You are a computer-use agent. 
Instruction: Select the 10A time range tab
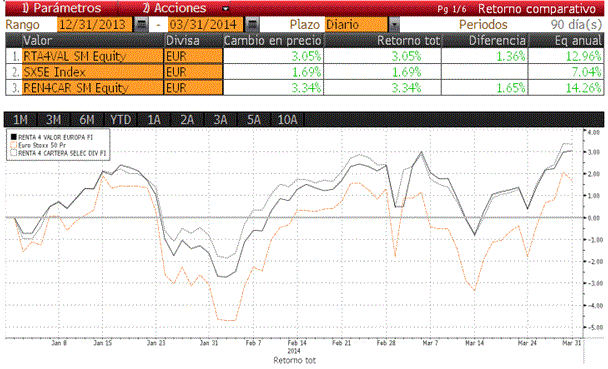[x=287, y=120]
